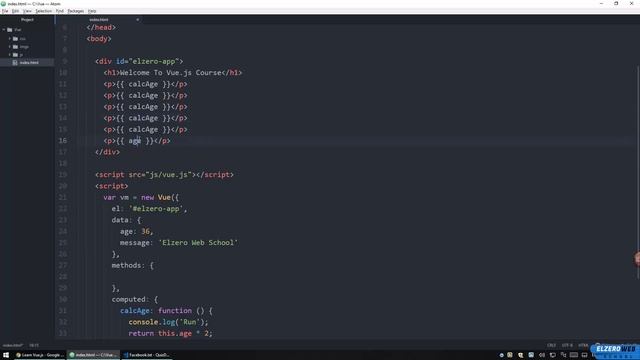
Task: Select the imgs folder icon
Action: (16, 47)
